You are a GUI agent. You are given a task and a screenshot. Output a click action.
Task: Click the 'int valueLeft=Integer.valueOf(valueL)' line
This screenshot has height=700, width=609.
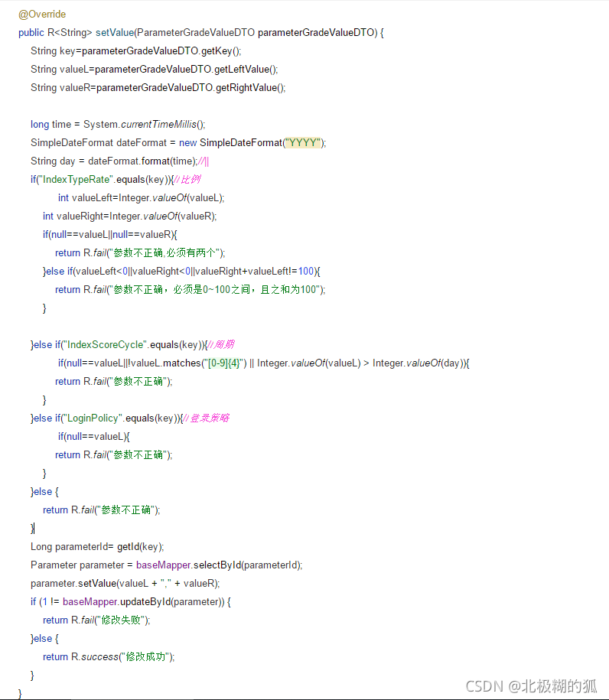141,198
